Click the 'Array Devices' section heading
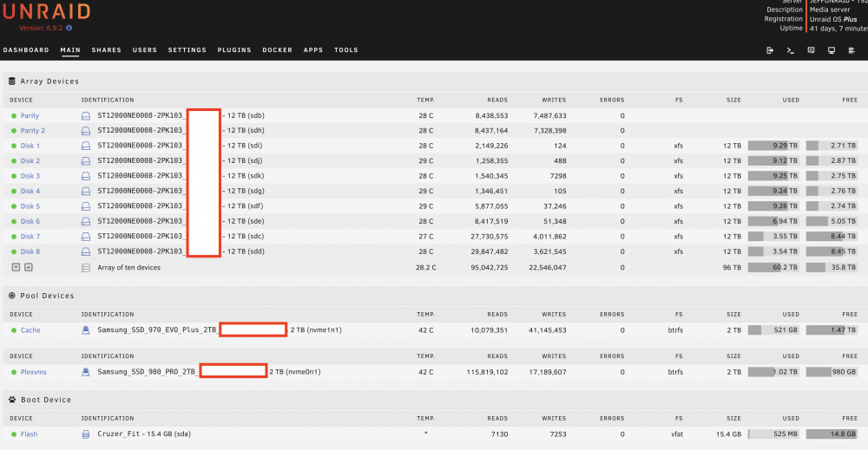868x450 pixels. click(49, 82)
